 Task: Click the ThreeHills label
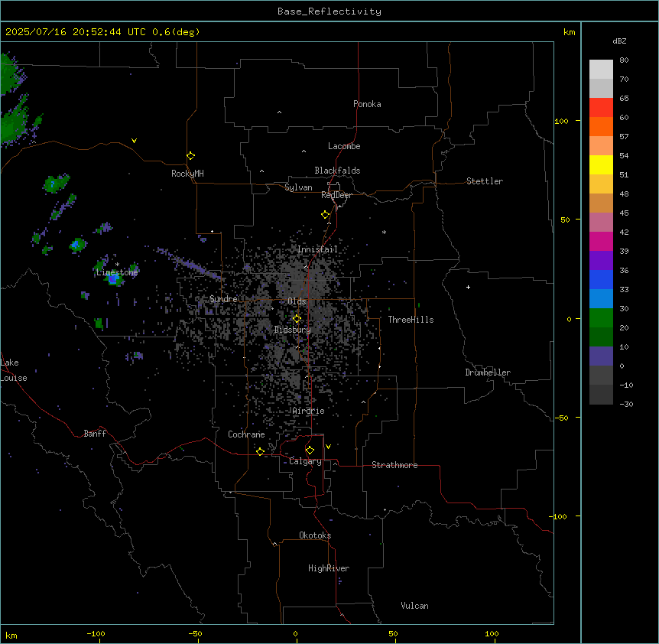(x=411, y=320)
